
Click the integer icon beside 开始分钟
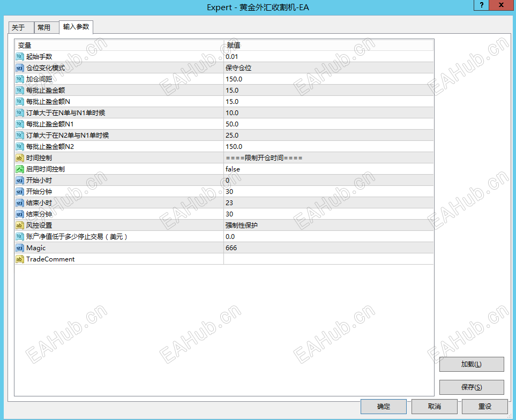20,191
